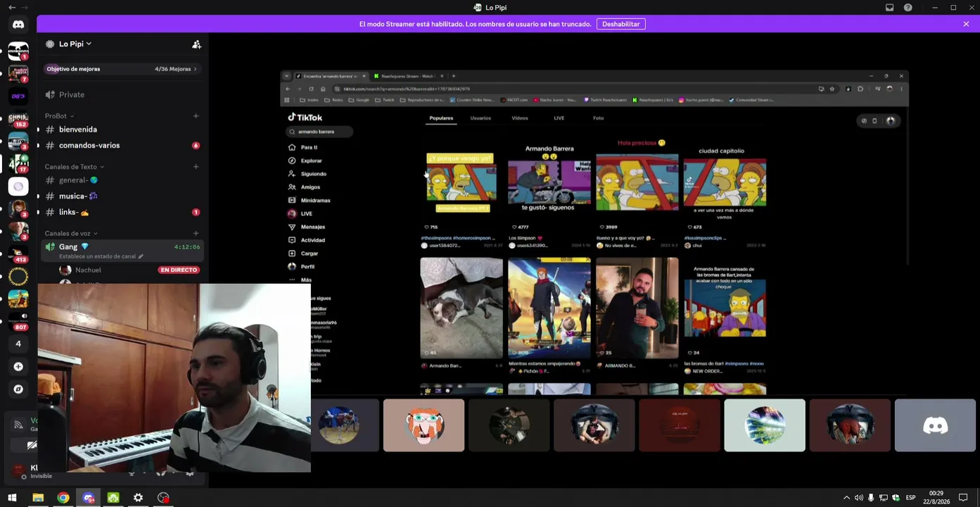Show hidden system tray icons
Image resolution: width=980 pixels, height=507 pixels.
pos(846,498)
